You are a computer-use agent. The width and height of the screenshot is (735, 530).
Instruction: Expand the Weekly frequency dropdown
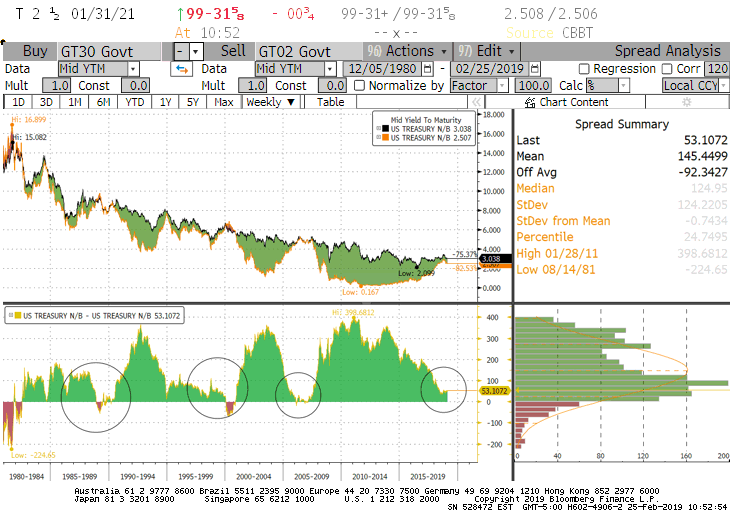pos(271,102)
